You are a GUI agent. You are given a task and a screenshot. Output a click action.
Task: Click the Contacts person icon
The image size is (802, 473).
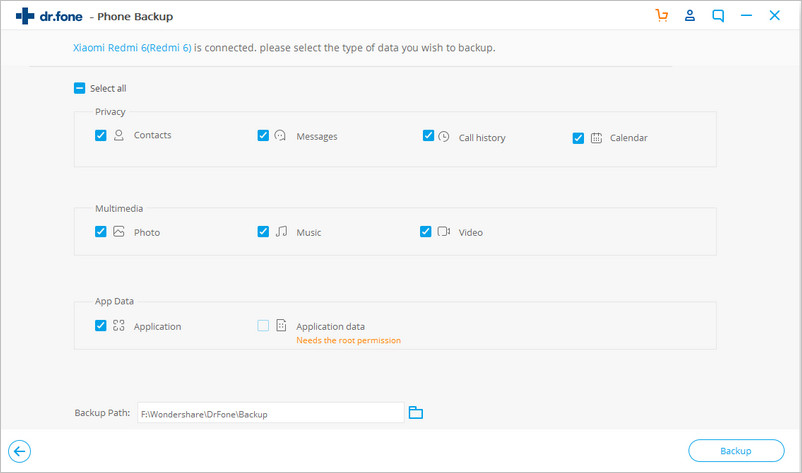pyautogui.click(x=119, y=135)
